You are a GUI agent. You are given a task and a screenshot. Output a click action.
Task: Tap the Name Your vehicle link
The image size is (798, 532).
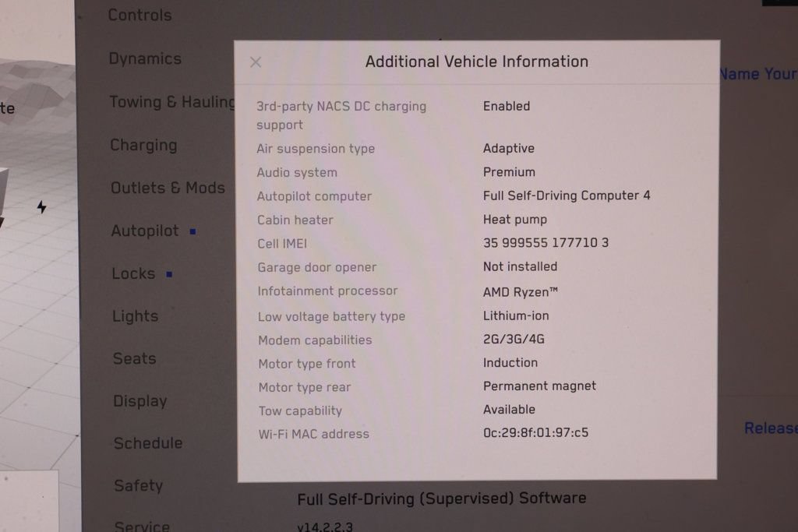(758, 74)
